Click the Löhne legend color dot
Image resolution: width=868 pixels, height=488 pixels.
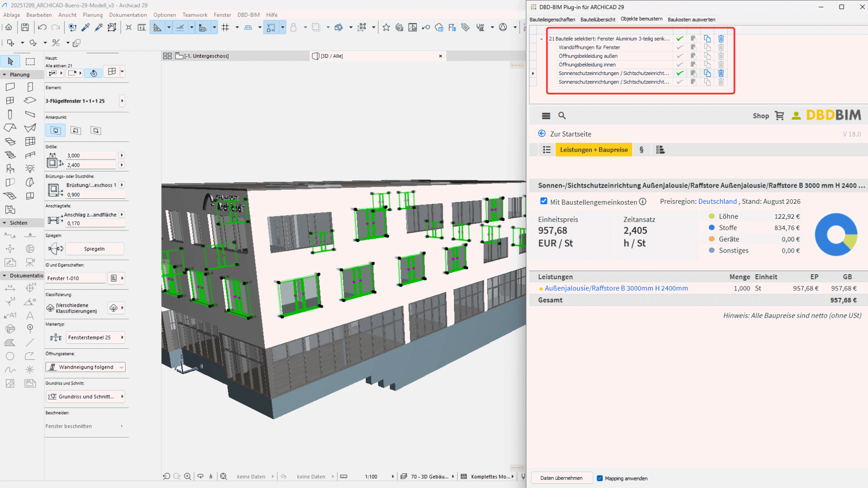[x=712, y=216]
